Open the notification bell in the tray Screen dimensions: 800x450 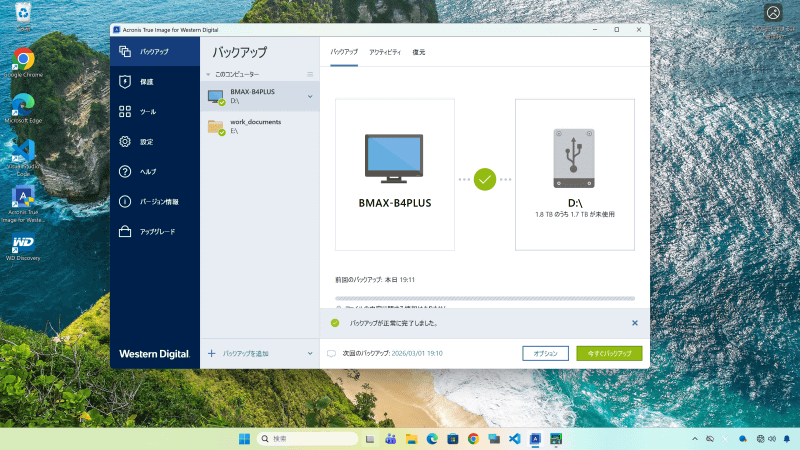[787, 439]
